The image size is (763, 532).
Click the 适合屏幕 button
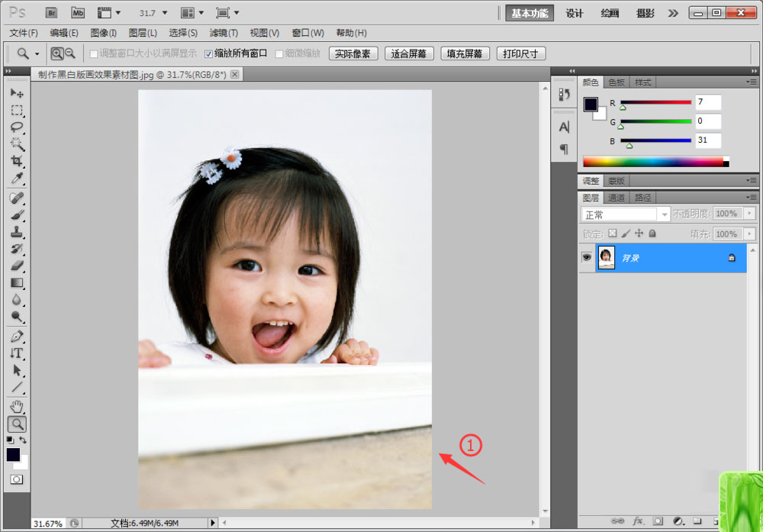(410, 53)
